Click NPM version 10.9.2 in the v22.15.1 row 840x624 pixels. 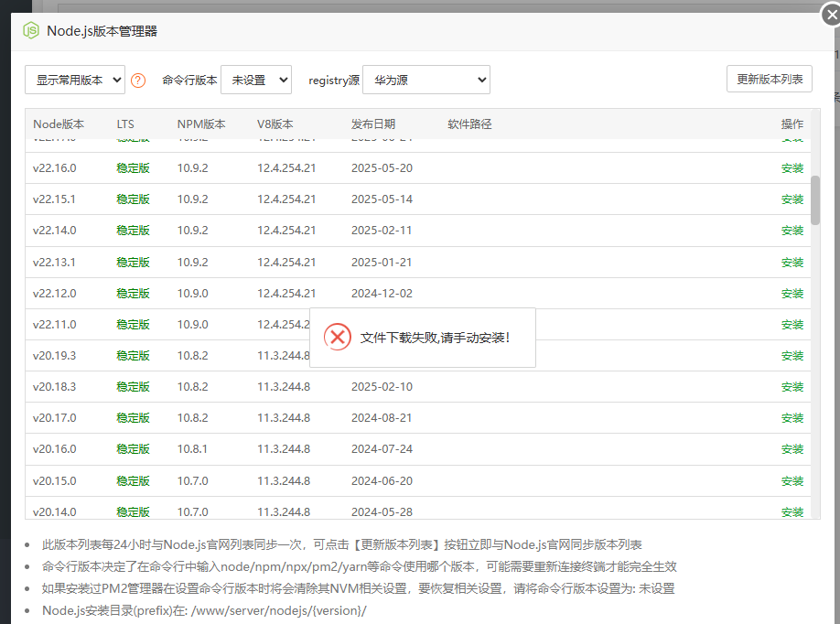(x=193, y=199)
